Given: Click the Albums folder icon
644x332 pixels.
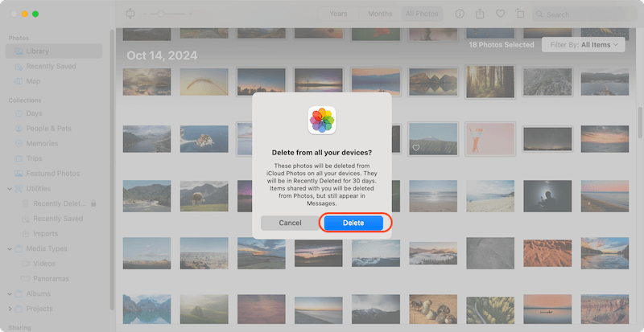Looking at the screenshot, I should 19,294.
